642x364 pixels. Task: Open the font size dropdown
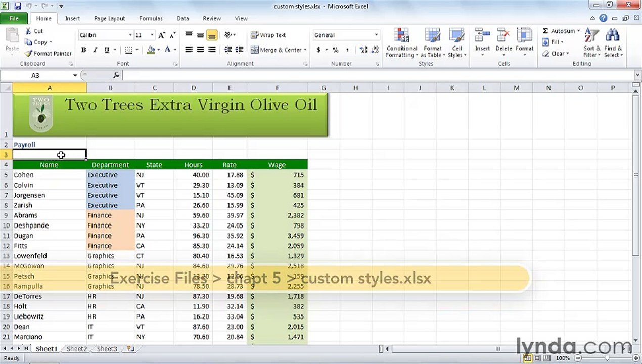152,35
